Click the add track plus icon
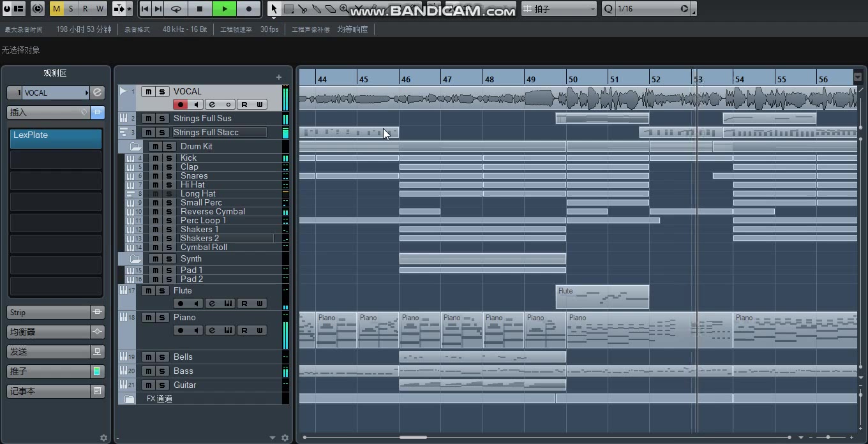This screenshot has width=868, height=444. [278, 77]
